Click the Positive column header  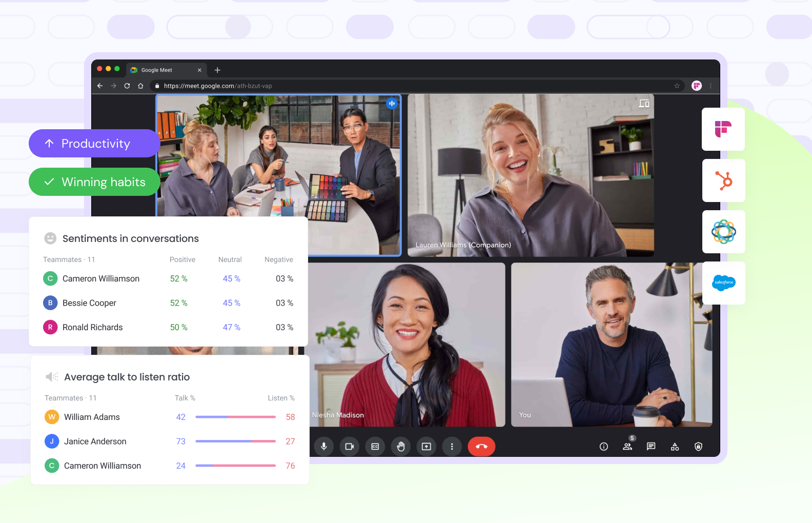tap(182, 259)
